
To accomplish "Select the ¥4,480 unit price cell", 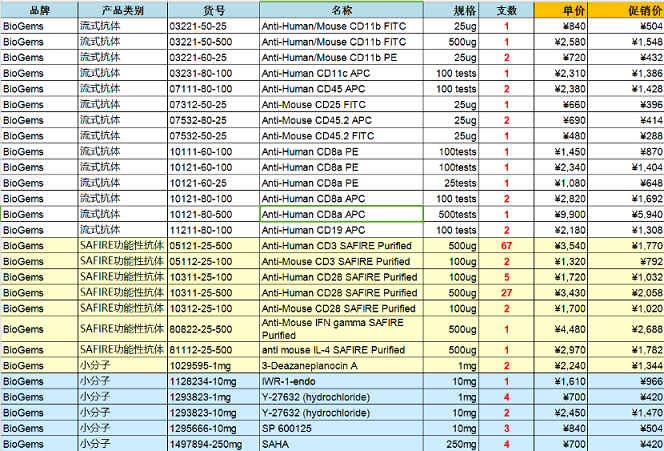I will [561, 329].
